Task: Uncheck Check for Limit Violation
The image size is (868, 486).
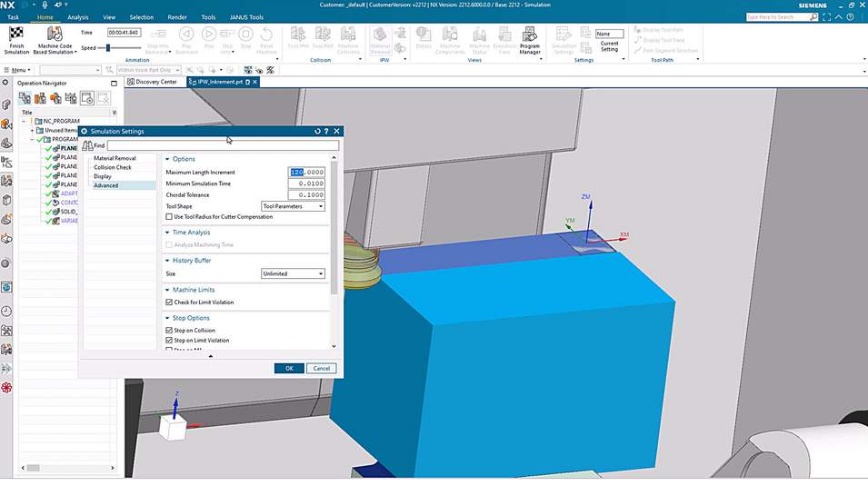Action: click(x=169, y=303)
